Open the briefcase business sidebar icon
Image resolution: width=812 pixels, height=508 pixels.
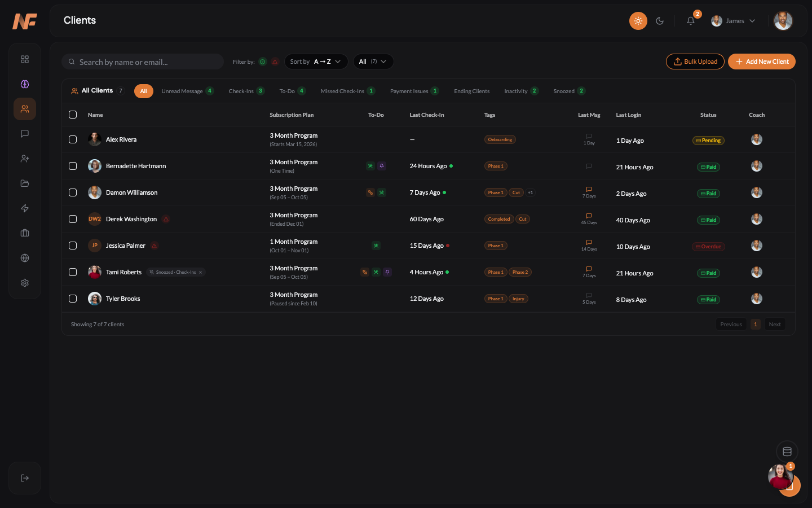pyautogui.click(x=24, y=233)
